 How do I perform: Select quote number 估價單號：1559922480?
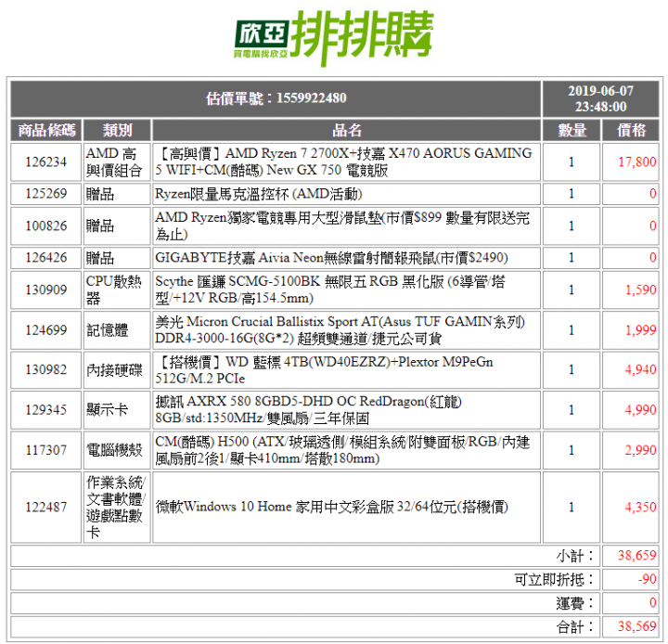[x=276, y=98]
